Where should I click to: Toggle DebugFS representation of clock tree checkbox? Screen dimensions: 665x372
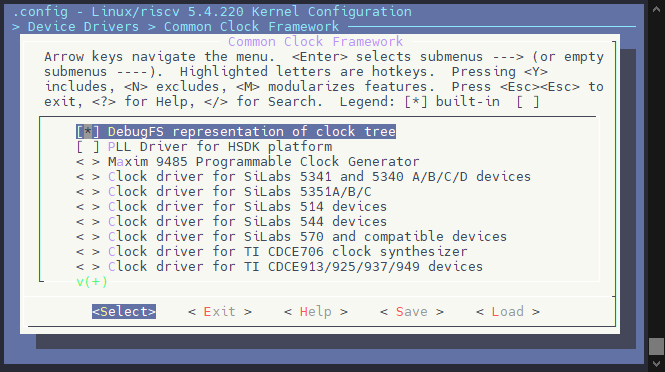(236, 131)
